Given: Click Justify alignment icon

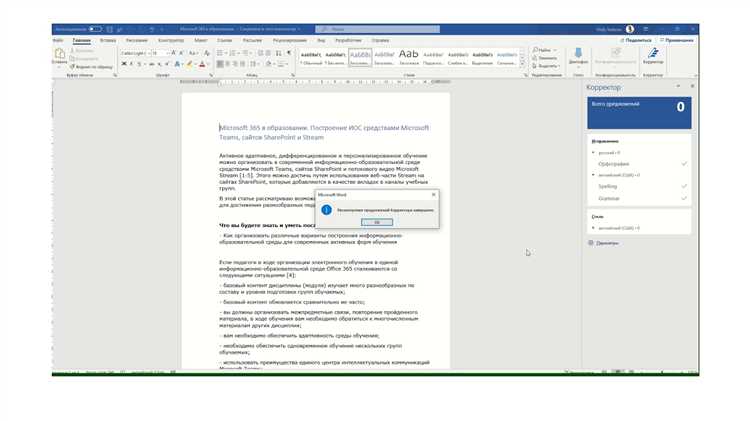Looking at the screenshot, I should coord(243,64).
